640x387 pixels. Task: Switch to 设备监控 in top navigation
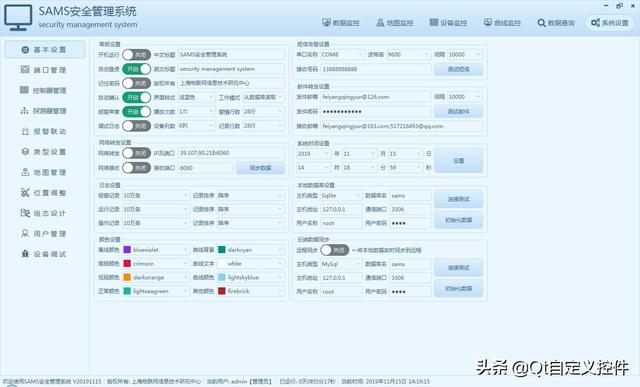[x=448, y=23]
